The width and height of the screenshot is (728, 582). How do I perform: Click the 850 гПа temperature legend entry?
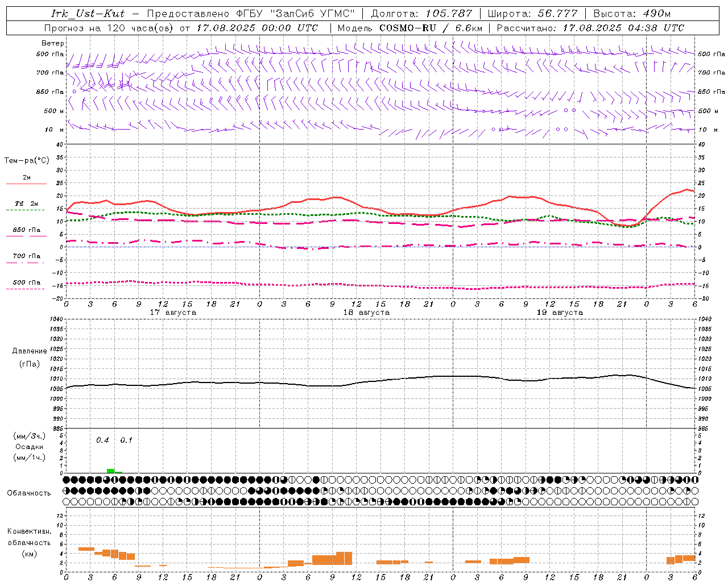[x=26, y=230]
